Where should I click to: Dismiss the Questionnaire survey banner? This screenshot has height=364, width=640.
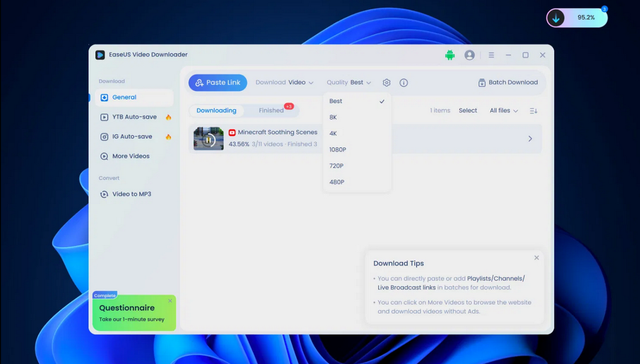(x=170, y=301)
